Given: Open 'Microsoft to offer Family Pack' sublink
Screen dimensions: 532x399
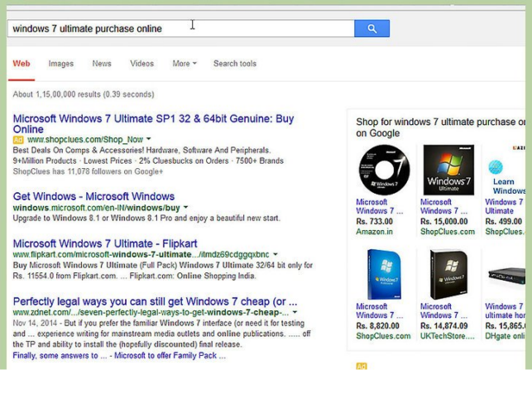Looking at the screenshot, I should tap(170, 355).
